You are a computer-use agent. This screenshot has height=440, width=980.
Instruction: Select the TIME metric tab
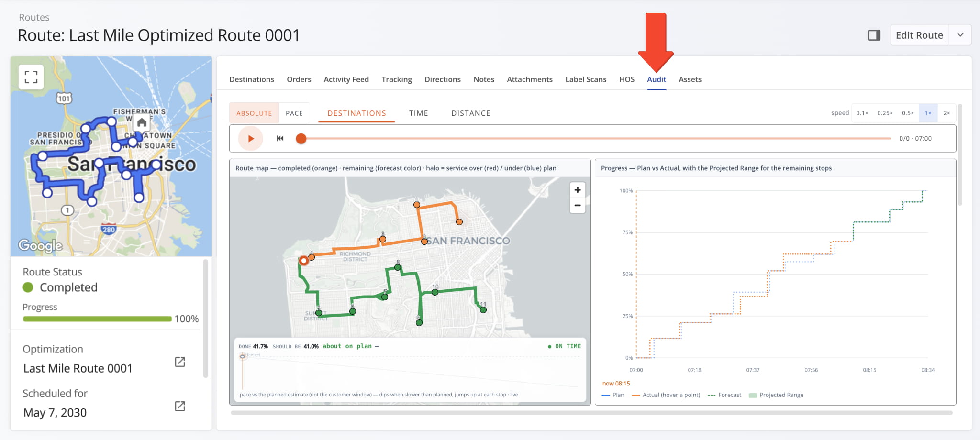(x=419, y=113)
